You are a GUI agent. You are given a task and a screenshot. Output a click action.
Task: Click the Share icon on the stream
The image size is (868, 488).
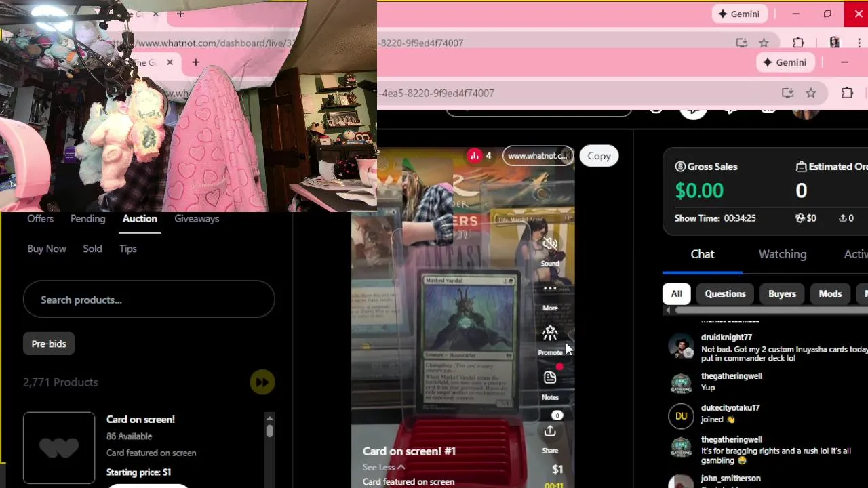click(550, 431)
